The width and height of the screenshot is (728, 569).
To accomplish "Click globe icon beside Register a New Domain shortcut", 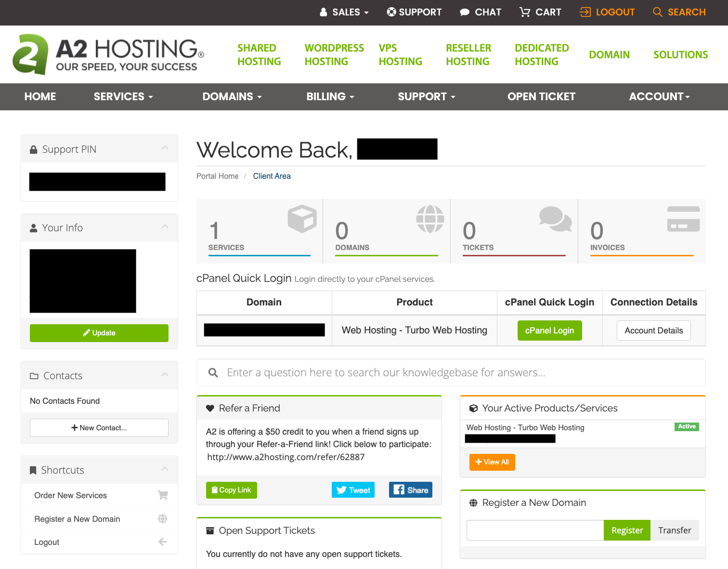I will tap(163, 518).
